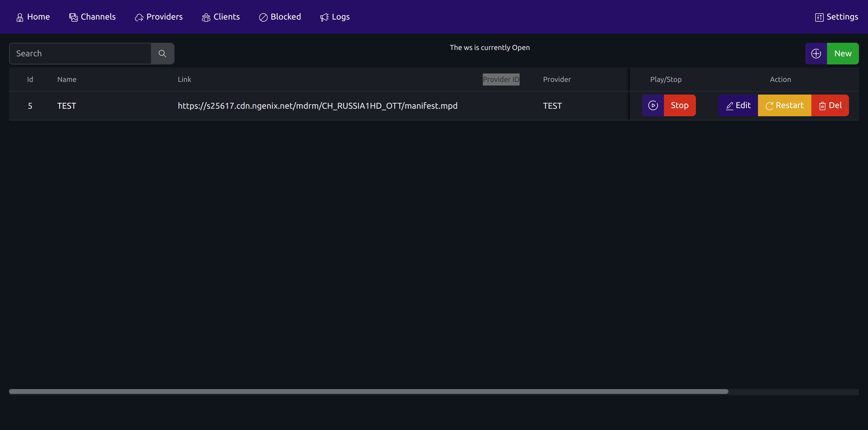Viewport: 868px width, 430px height.
Task: Restart the TEST channel
Action: (785, 105)
